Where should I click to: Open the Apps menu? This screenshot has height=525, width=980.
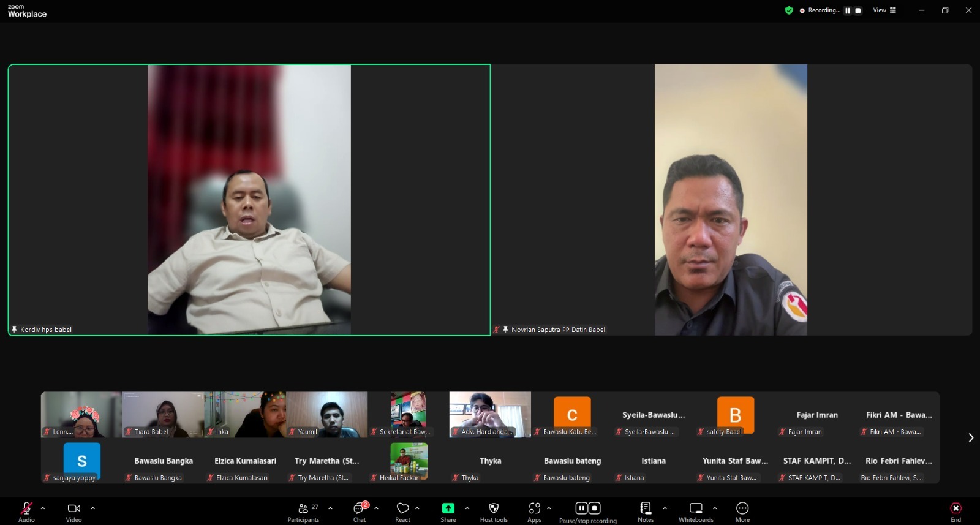534,512
